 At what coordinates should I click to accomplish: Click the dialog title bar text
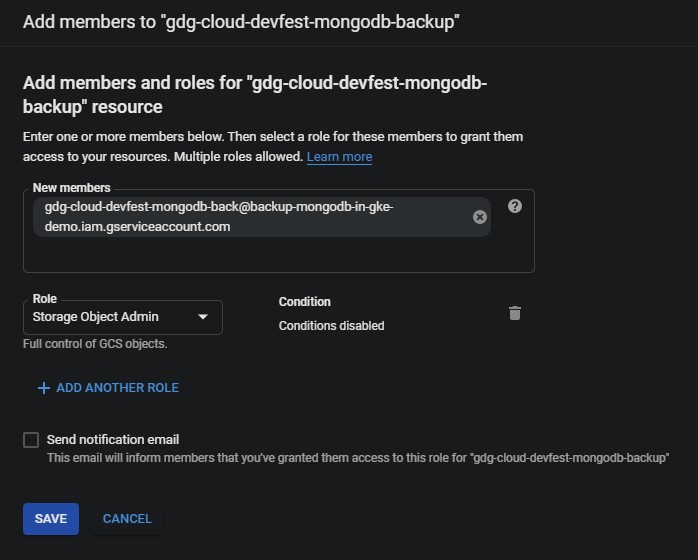pyautogui.click(x=240, y=21)
